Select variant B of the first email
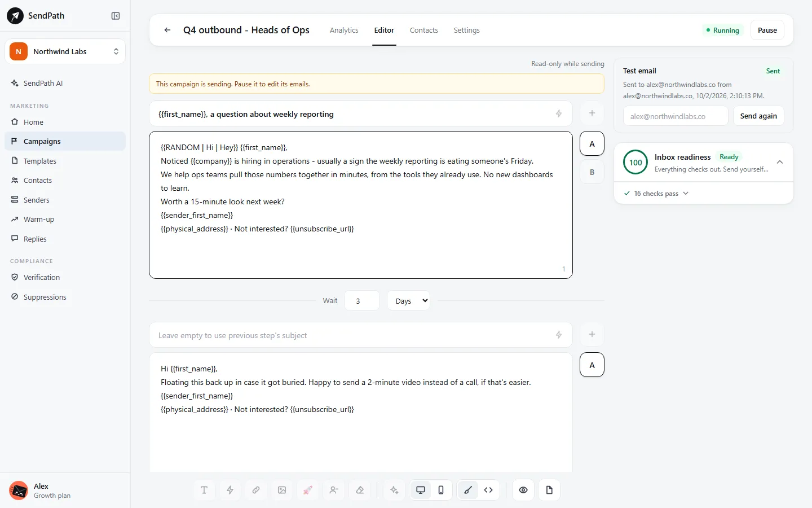 (x=592, y=172)
